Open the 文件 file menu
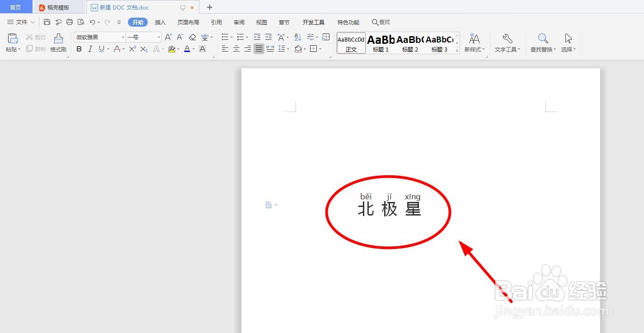The width and height of the screenshot is (644, 333). pos(21,22)
